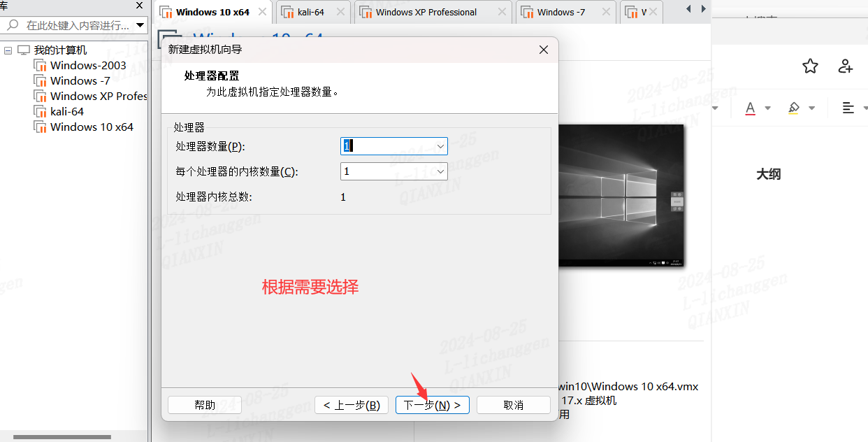Click the library search input field
This screenshot has width=868, height=442.
point(77,25)
